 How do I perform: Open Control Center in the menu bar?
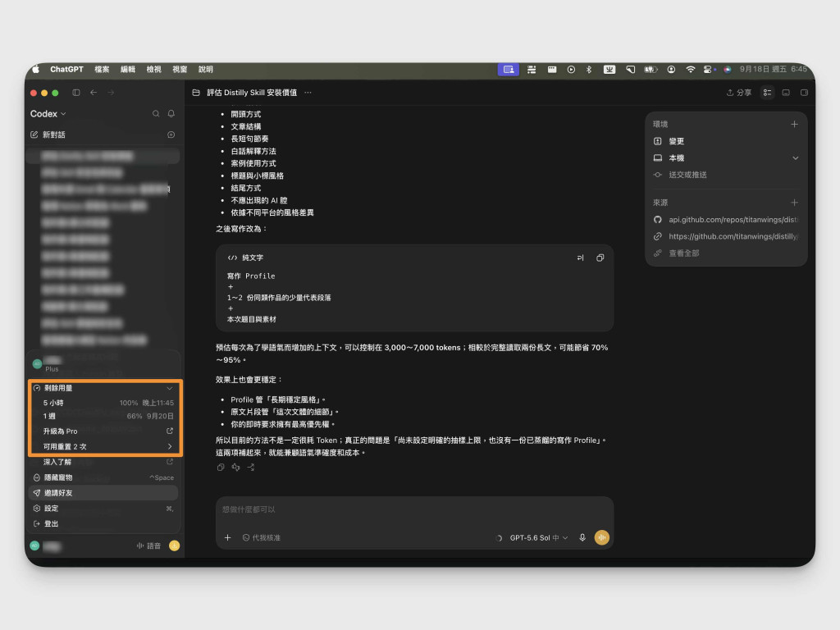[708, 70]
